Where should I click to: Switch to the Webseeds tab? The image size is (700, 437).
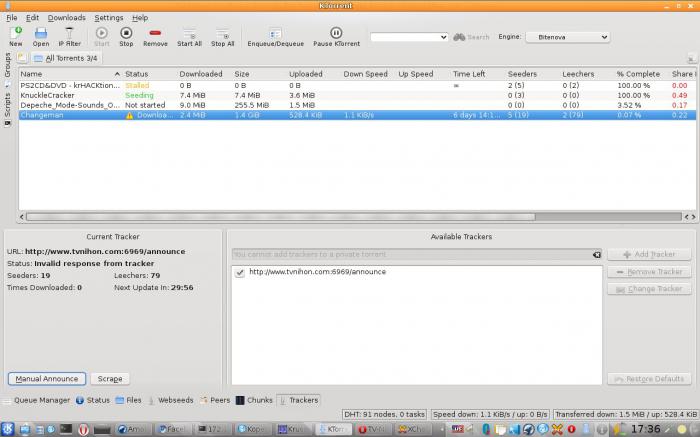[171, 400]
